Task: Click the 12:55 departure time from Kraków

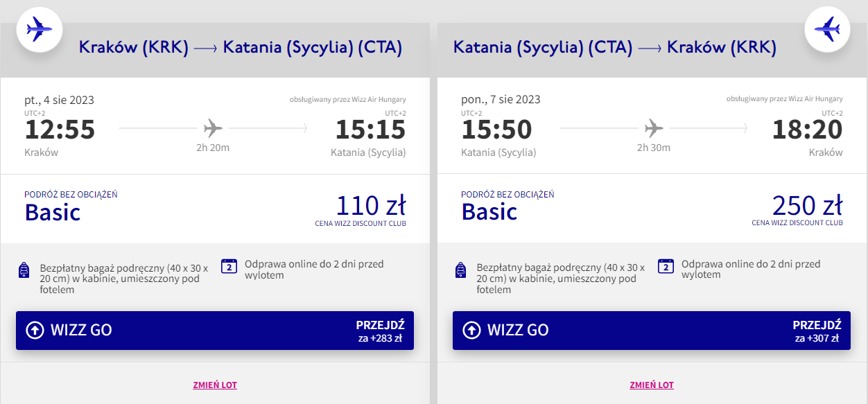Action: click(60, 130)
